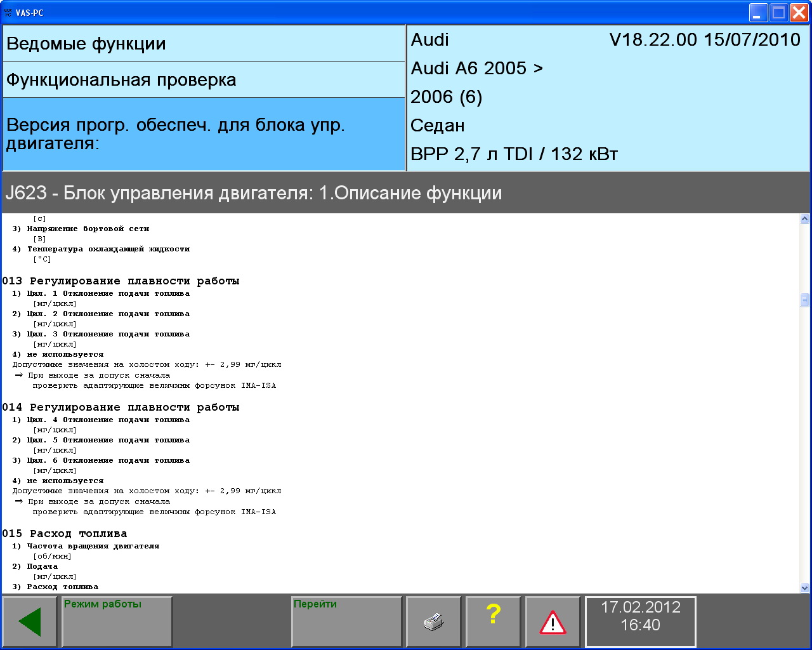Maximize the VAS-PC window
Image resolution: width=812 pixels, height=650 pixels.
[778, 12]
